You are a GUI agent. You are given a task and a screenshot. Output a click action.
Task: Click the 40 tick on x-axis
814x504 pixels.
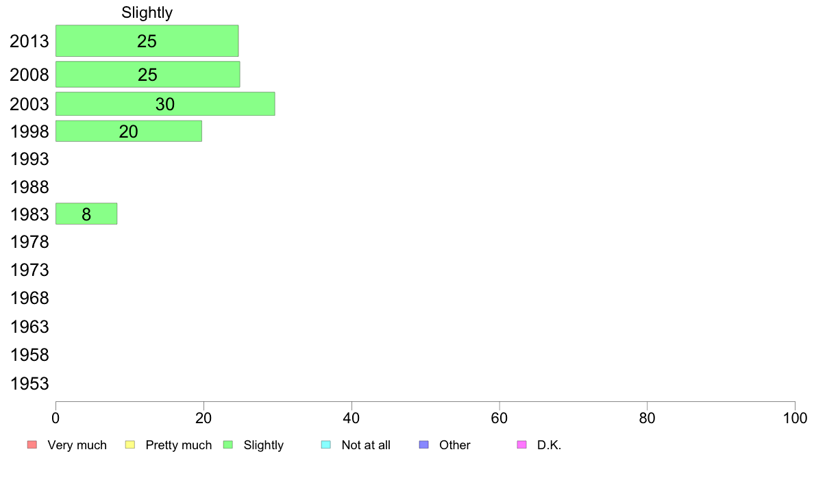(x=351, y=418)
